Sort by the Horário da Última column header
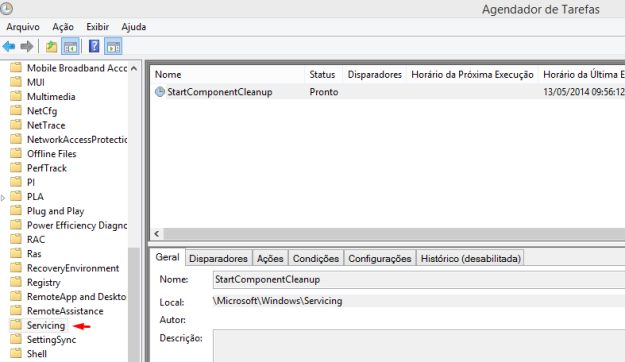625x362 pixels. pos(582,75)
